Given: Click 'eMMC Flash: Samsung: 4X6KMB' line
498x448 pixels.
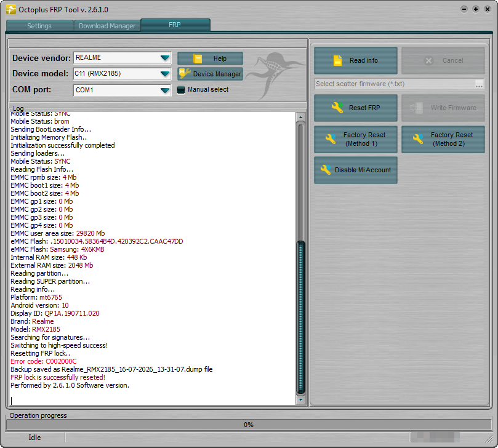Looking at the screenshot, I should pos(57,249).
